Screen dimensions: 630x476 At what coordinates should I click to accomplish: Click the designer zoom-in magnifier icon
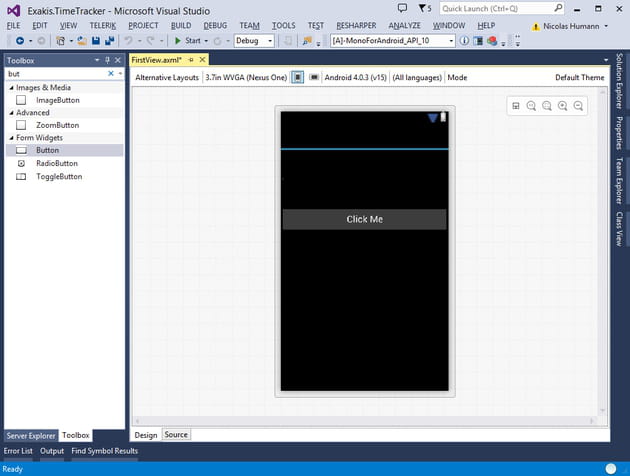[562, 106]
